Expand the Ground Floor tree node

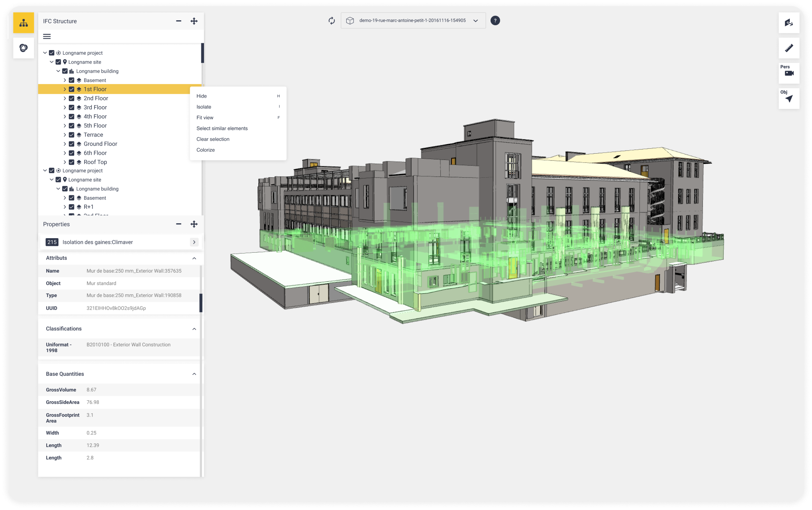pos(65,144)
